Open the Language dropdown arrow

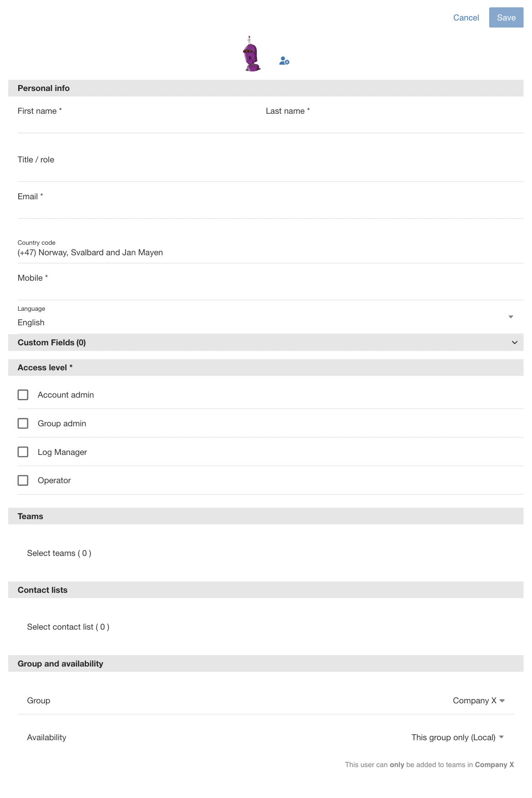click(511, 317)
